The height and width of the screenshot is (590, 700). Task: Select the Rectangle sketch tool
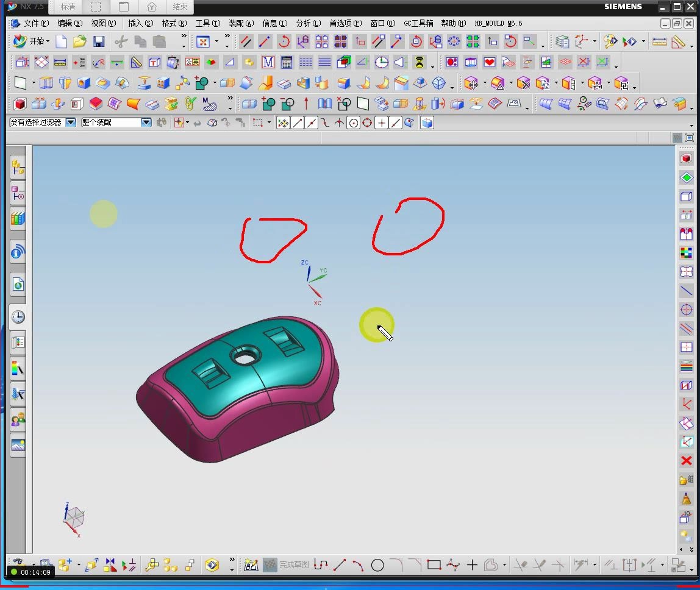(x=434, y=565)
